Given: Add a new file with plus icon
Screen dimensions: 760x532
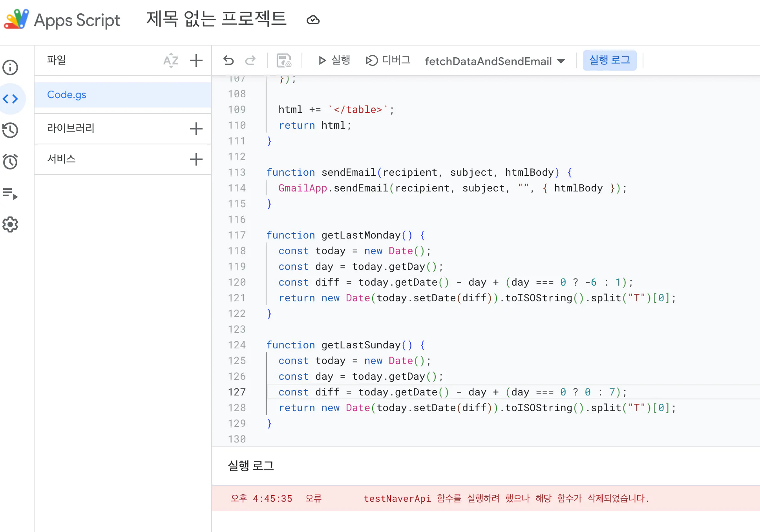Looking at the screenshot, I should click(x=196, y=60).
